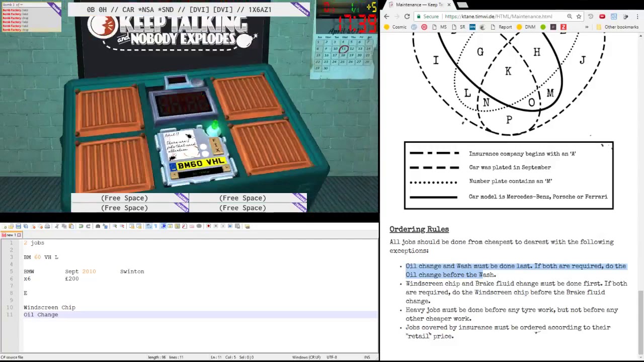The width and height of the screenshot is (644, 362).
Task: Click the red Z bookmark icon
Action: [563, 27]
